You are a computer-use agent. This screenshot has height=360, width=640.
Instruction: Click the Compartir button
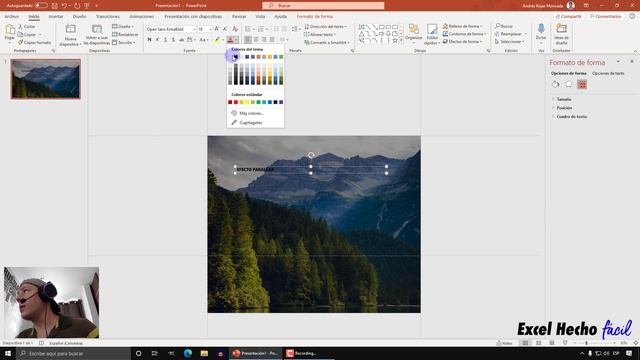point(568,16)
